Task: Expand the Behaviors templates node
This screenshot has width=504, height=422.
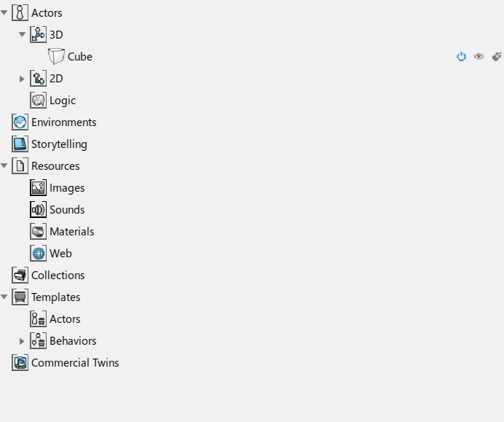Action: coord(22,341)
